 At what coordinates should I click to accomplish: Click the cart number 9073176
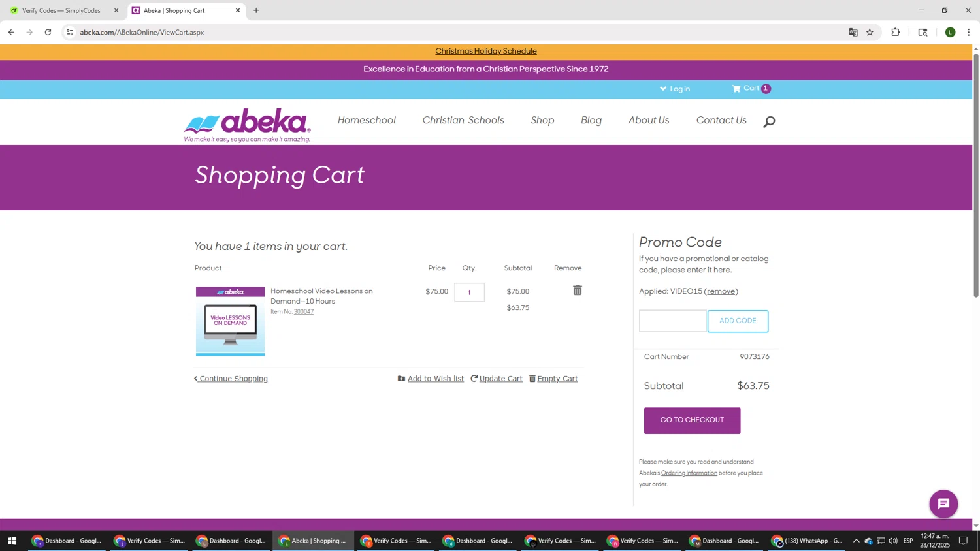click(755, 357)
